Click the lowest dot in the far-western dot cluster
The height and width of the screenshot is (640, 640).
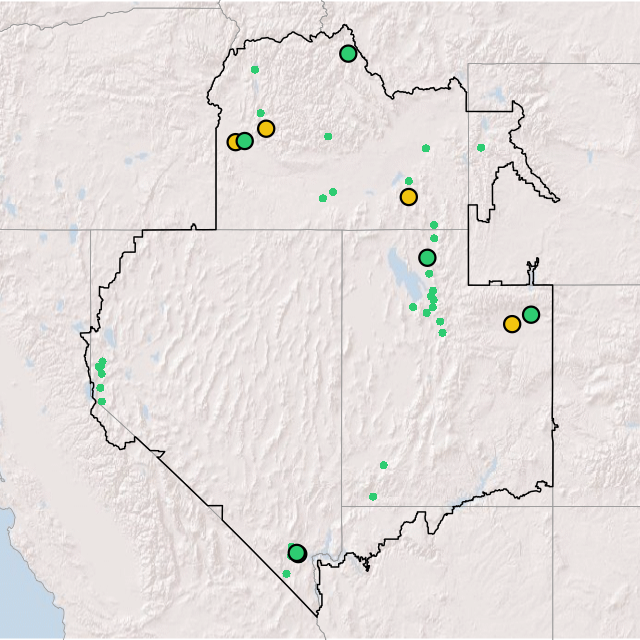(x=101, y=401)
